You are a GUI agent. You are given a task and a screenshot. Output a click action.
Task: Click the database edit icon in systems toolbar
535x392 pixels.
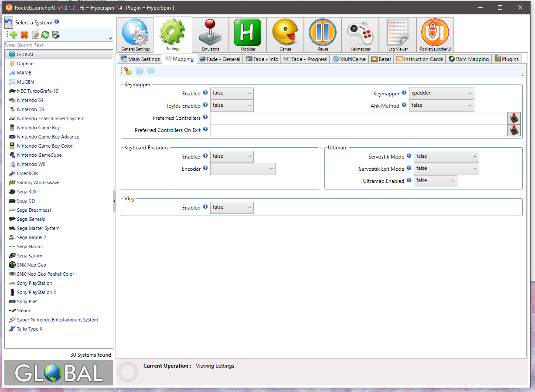[x=55, y=35]
